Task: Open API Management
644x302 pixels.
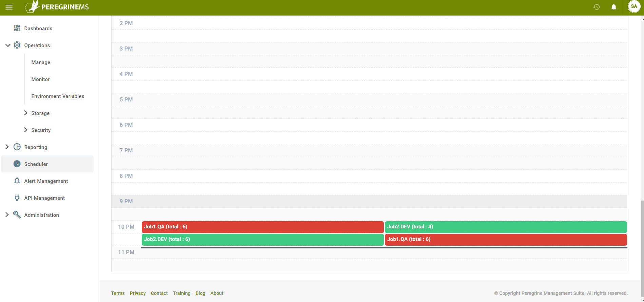Action: pyautogui.click(x=44, y=198)
